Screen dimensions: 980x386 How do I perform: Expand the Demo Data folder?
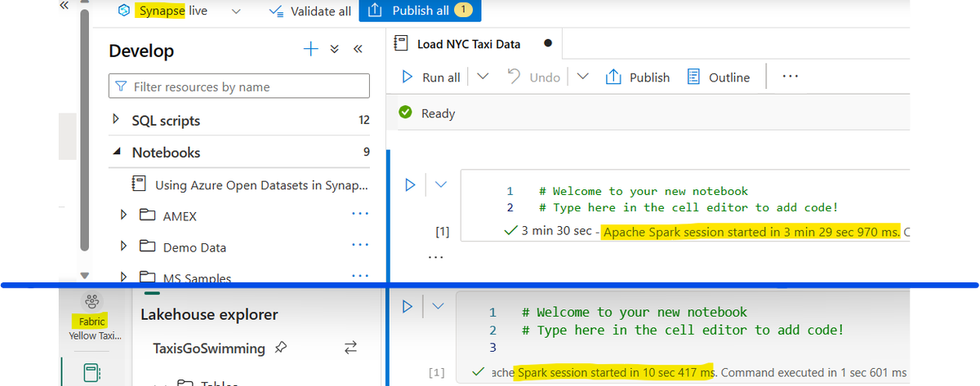pos(124,246)
